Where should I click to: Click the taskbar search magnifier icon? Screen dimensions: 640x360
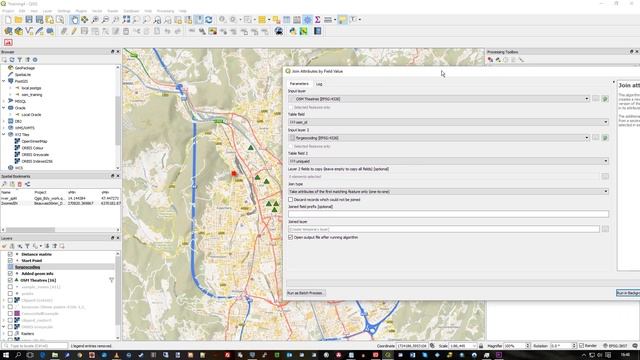point(18,355)
